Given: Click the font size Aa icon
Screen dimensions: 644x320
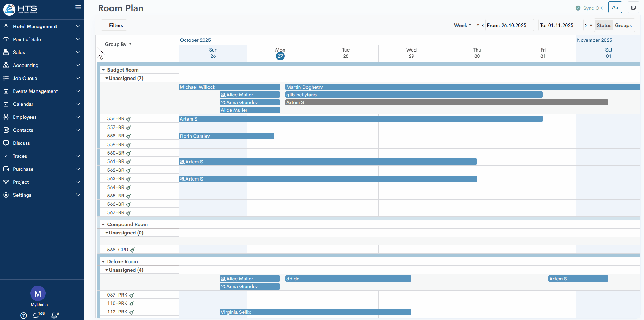Looking at the screenshot, I should (615, 7).
